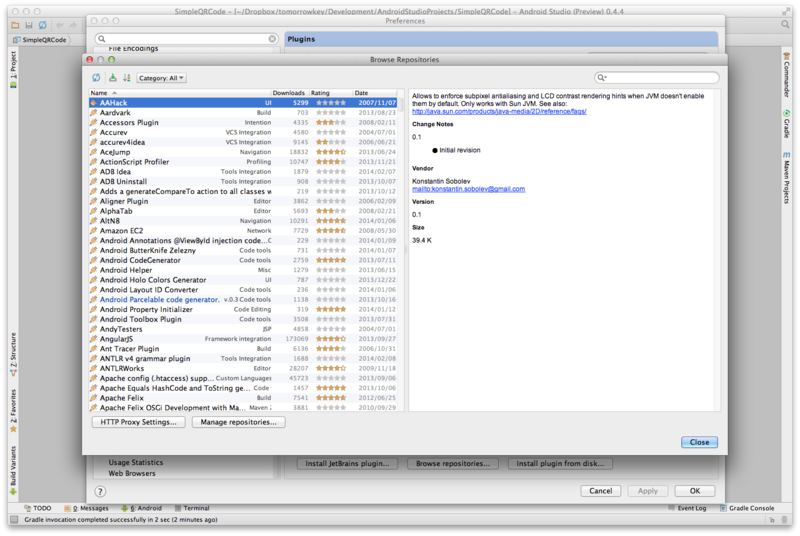The image size is (800, 536).
Task: Click the Undo arrow in main toolbar
Action: [x=60, y=25]
